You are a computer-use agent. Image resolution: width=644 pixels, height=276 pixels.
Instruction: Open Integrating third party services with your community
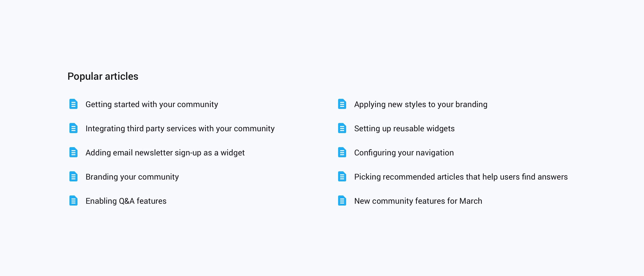tap(180, 128)
